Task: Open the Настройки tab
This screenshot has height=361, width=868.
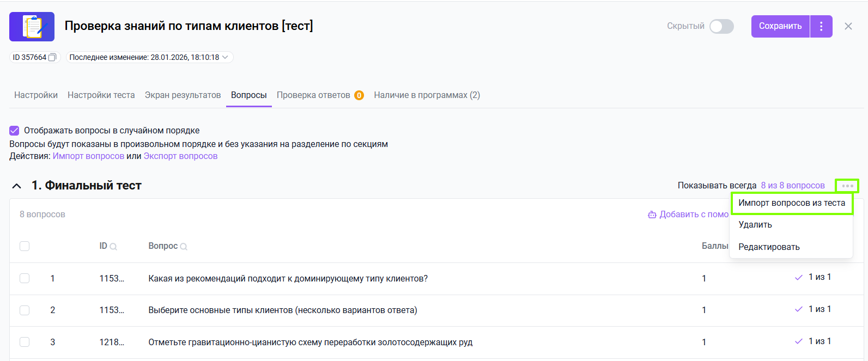Action: (x=36, y=95)
